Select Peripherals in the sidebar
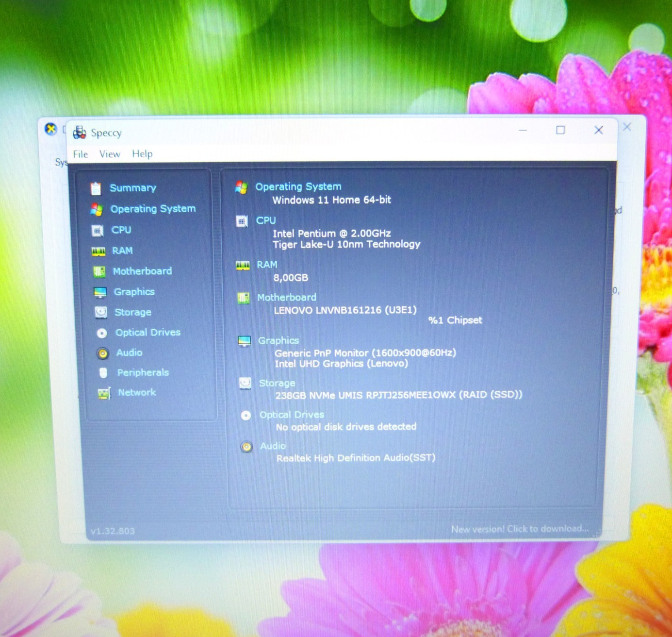Image resolution: width=672 pixels, height=637 pixels. [143, 372]
